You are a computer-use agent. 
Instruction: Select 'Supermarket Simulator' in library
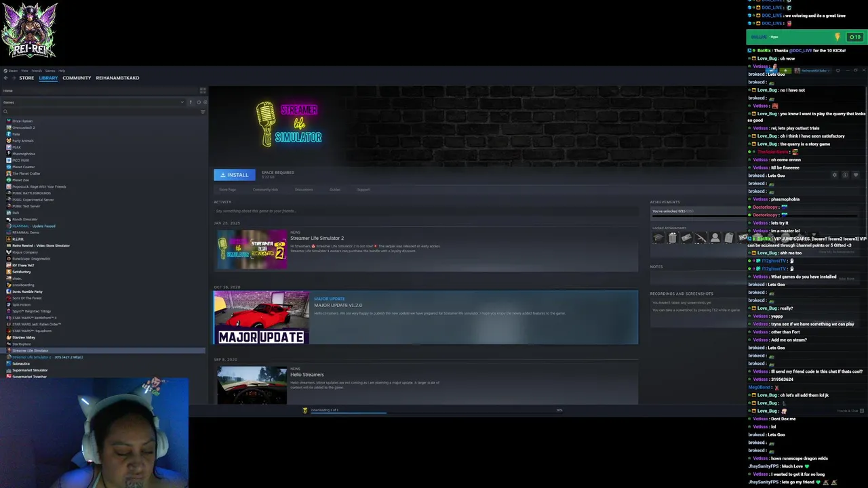pos(30,370)
